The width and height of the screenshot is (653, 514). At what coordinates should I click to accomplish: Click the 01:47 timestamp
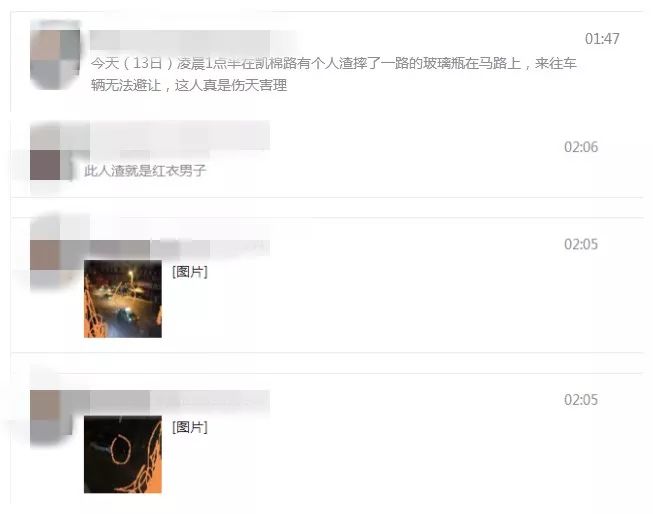coord(602,39)
